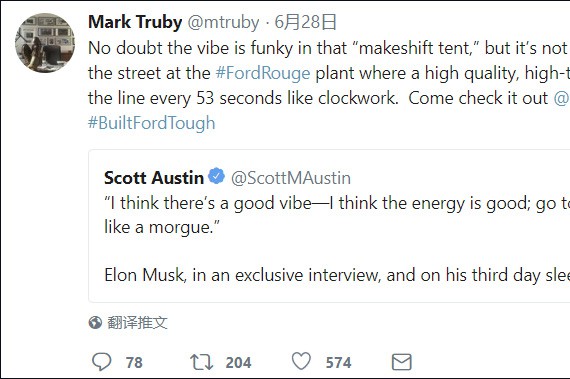Viewport: 570px width, 379px height.
Task: Retweet using the retweet arrows icon
Action: point(201,362)
